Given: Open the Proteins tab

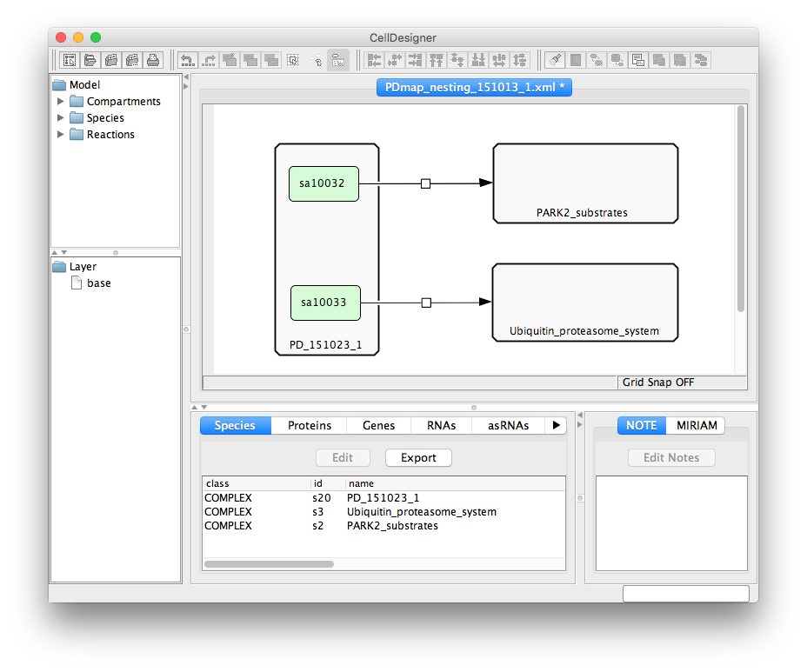Looking at the screenshot, I should (x=310, y=425).
